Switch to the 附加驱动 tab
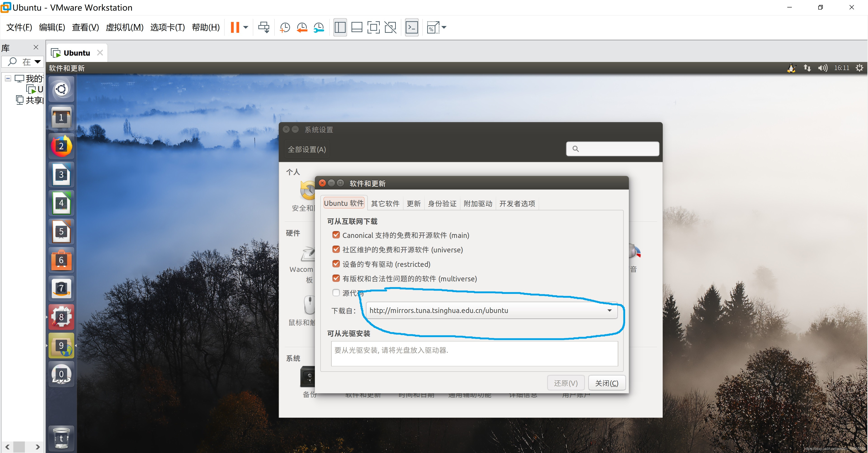Screen dimensions: 868x453 pos(478,204)
